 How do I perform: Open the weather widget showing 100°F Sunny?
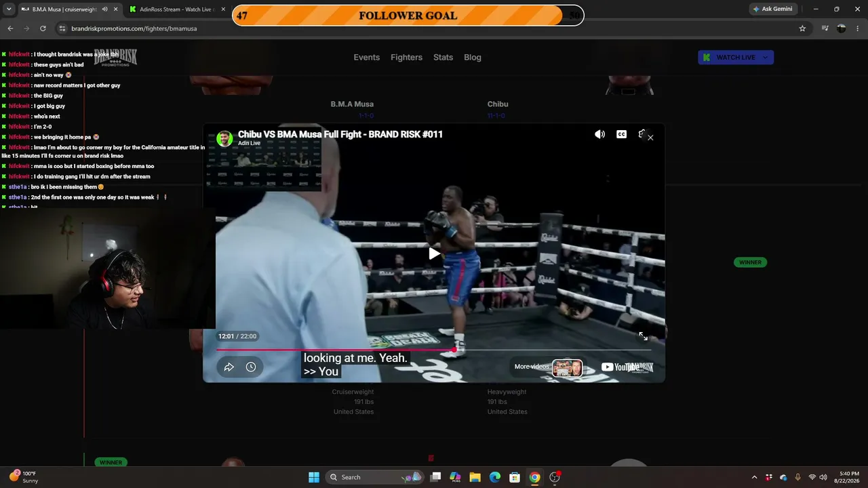click(x=25, y=477)
